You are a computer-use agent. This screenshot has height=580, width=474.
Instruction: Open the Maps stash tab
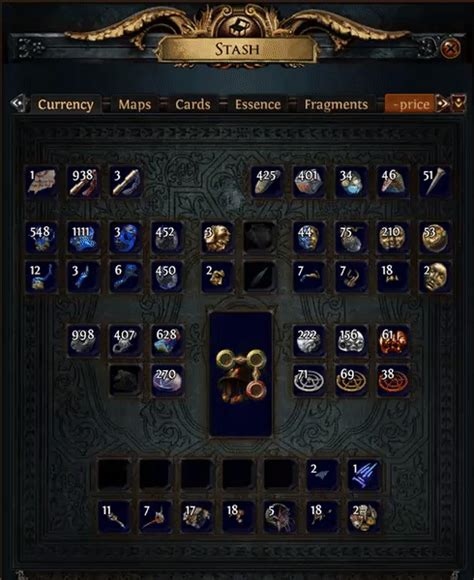(135, 104)
